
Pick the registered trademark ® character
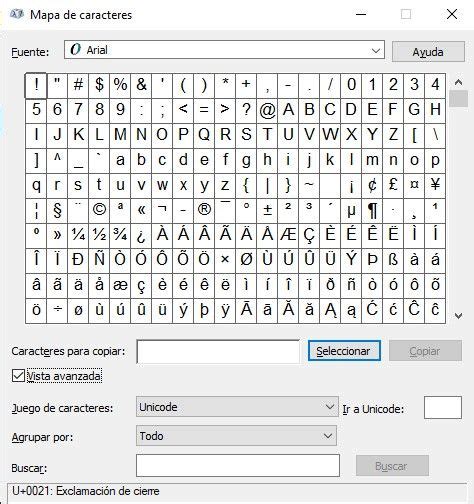(204, 210)
